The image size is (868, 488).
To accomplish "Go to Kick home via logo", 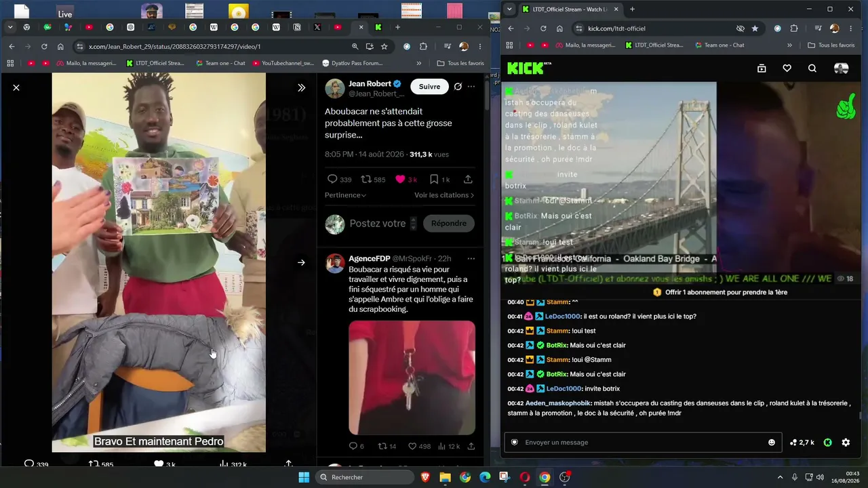I will click(x=529, y=68).
